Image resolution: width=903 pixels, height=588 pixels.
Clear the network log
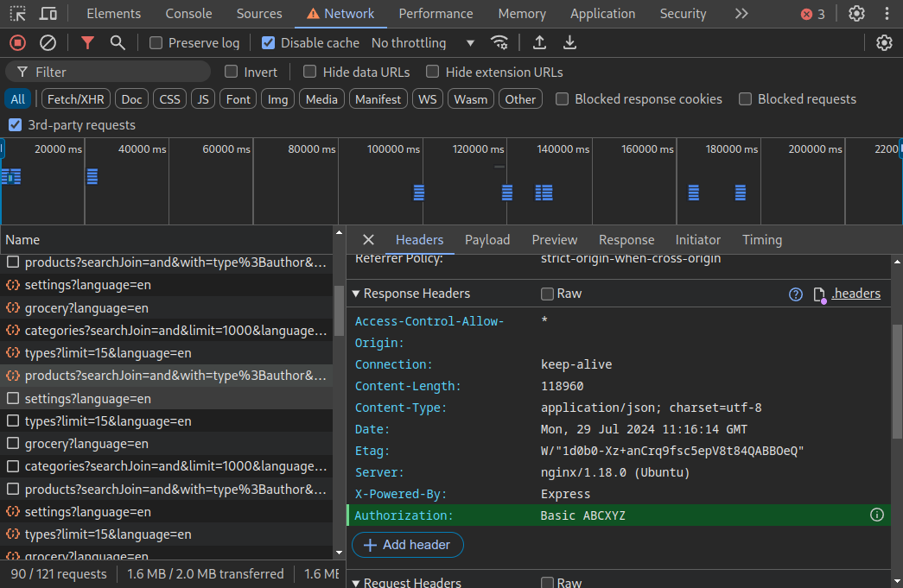pos(48,42)
